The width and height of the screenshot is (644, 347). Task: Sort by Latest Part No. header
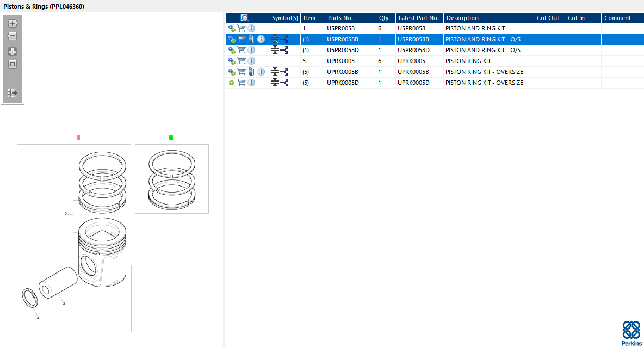[x=419, y=18]
